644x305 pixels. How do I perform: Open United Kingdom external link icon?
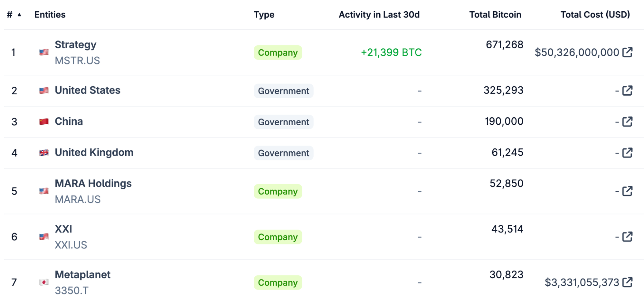coord(627,153)
